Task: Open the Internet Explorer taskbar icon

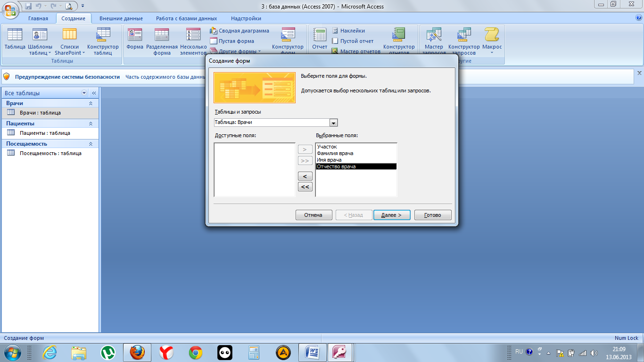Action: pos(50,352)
